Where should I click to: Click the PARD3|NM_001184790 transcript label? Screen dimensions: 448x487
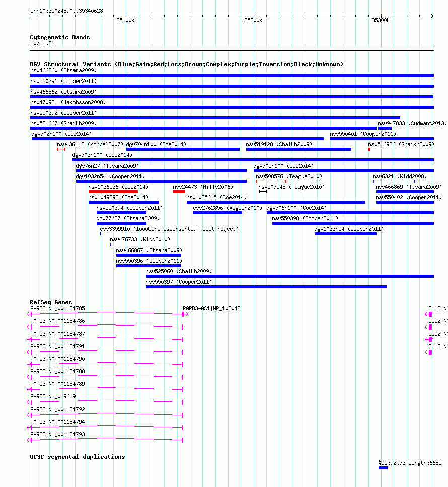coord(57,359)
